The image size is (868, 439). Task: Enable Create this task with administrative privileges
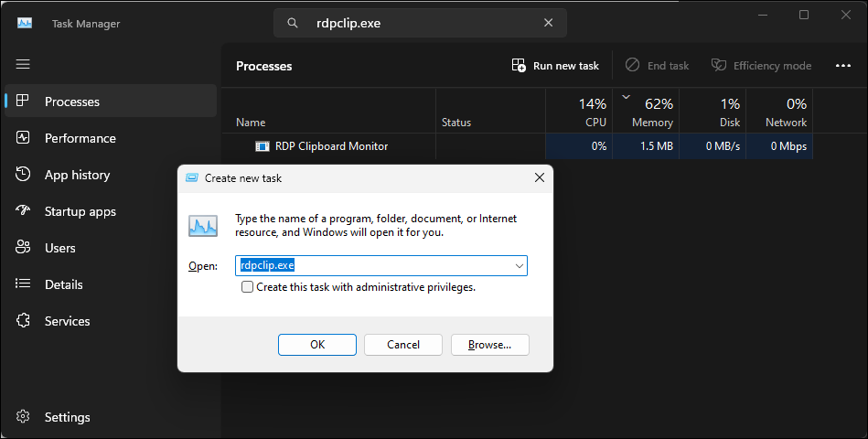pyautogui.click(x=248, y=287)
